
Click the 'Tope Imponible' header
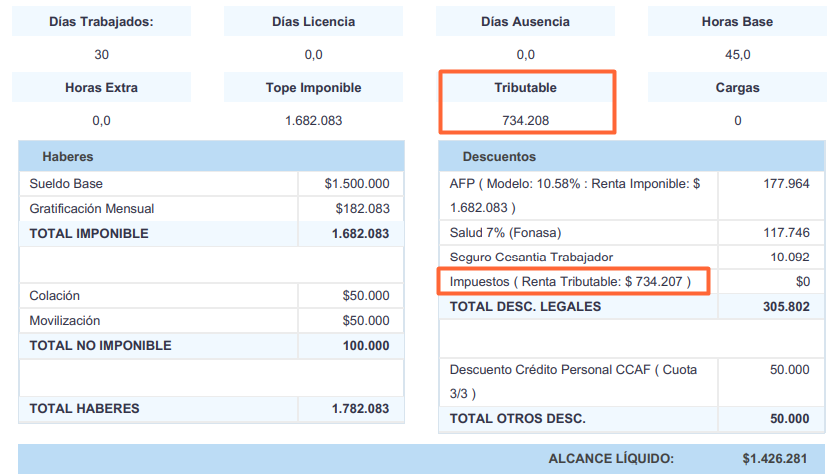click(314, 88)
